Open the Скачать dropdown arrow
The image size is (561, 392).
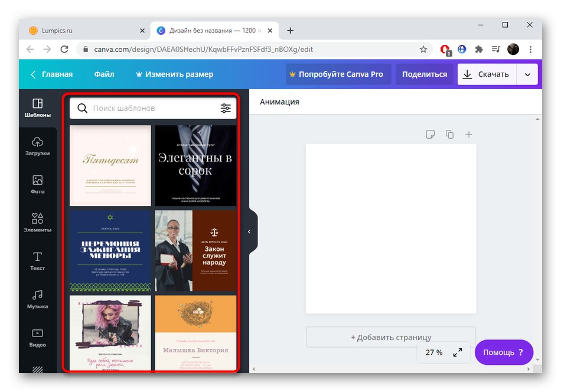tap(527, 74)
